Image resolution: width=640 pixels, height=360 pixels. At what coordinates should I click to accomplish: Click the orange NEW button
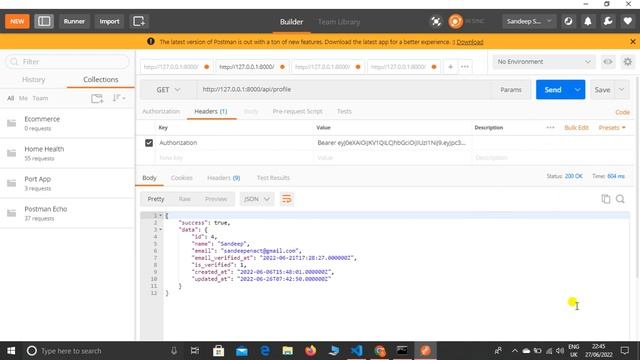pos(17,21)
